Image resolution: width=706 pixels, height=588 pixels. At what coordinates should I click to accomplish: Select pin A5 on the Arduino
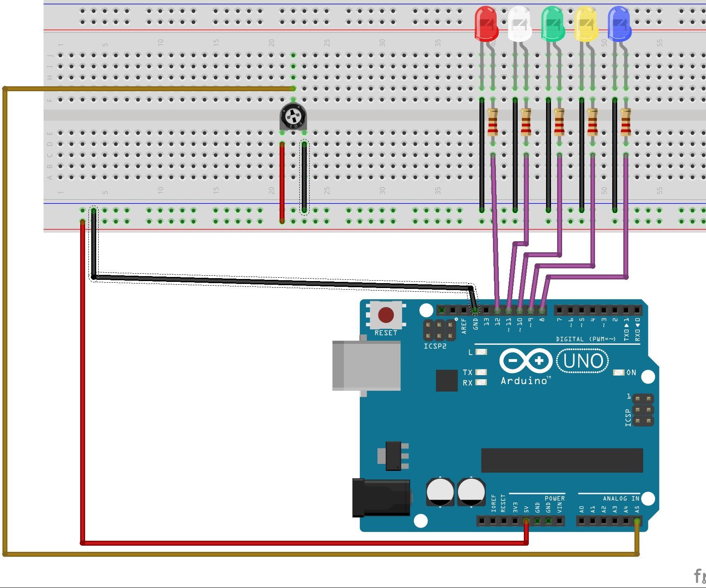pos(638,520)
